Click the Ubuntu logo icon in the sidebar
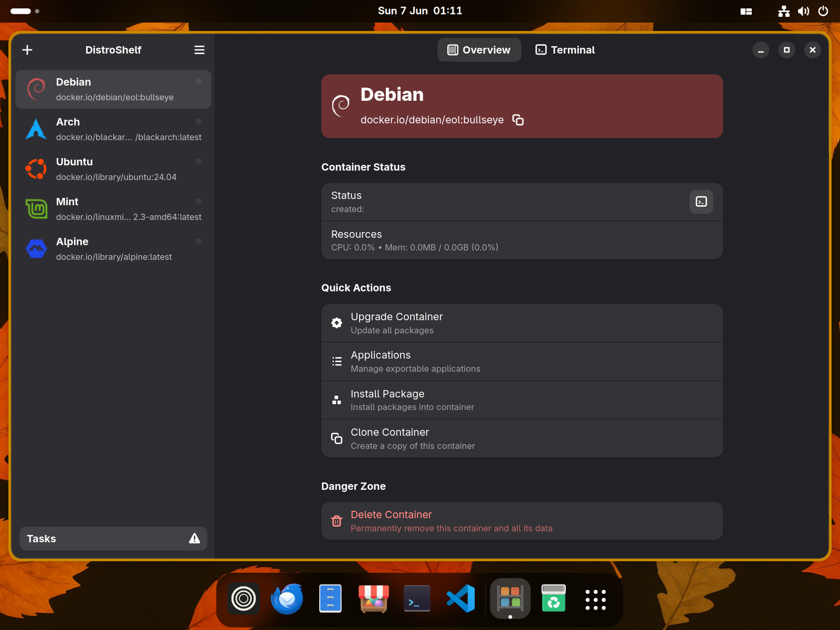 (36, 169)
